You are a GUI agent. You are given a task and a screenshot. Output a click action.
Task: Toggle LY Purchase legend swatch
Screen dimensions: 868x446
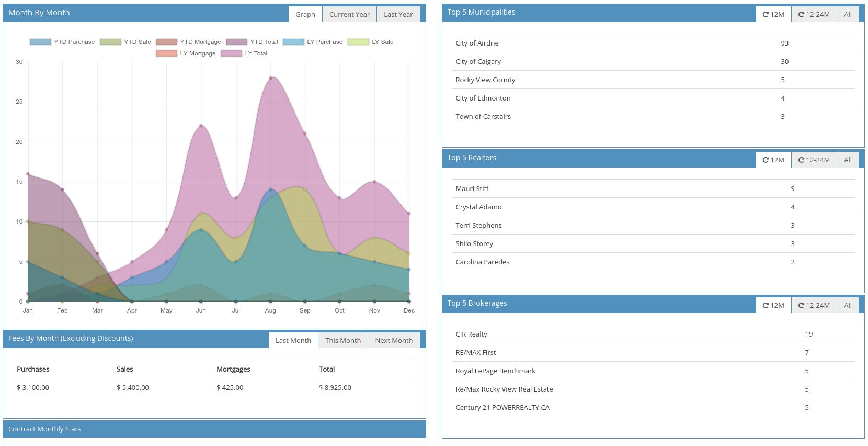coord(293,42)
